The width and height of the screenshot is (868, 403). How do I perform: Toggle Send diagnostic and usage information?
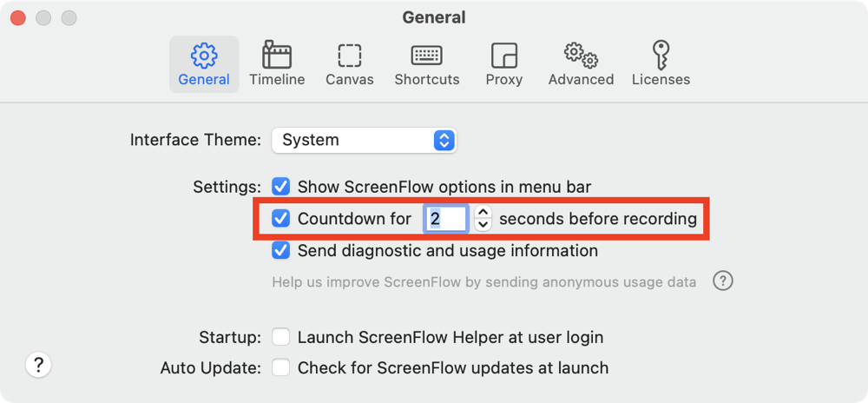280,251
